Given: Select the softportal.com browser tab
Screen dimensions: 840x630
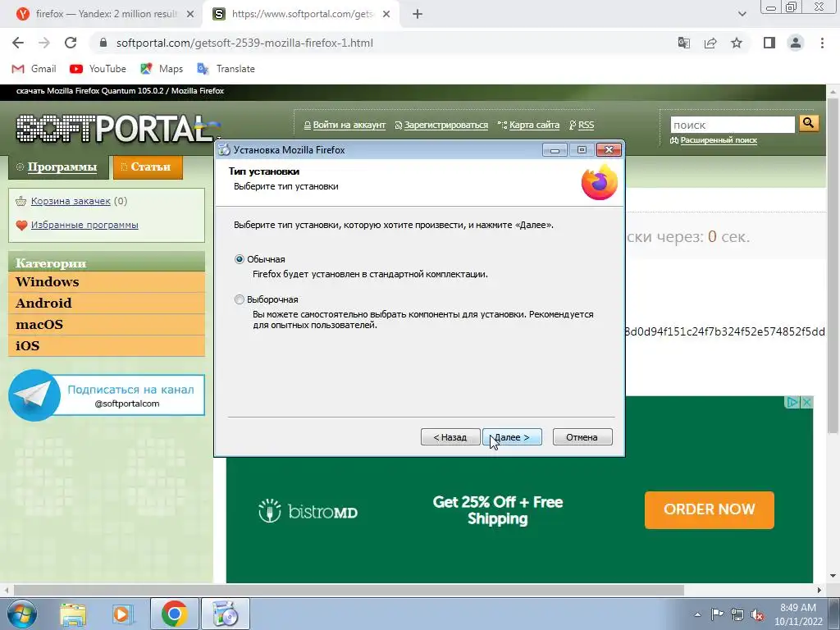Looking at the screenshot, I should coord(302,14).
